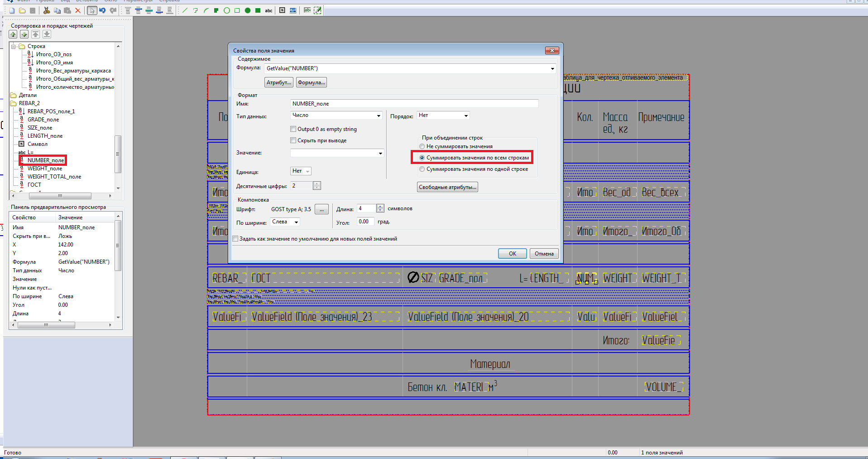
Task: Select the filled green rectangle tool
Action: pos(258,10)
